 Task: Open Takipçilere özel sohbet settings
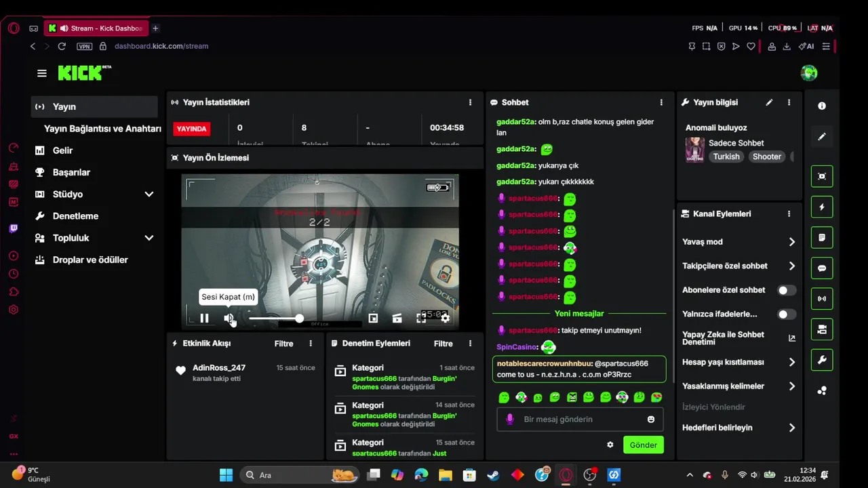(739, 266)
